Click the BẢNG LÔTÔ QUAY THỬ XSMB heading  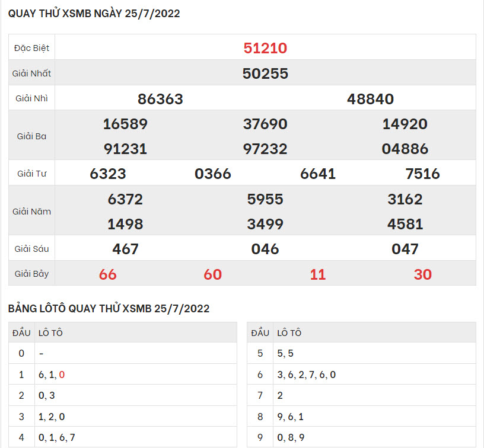[x=109, y=309]
